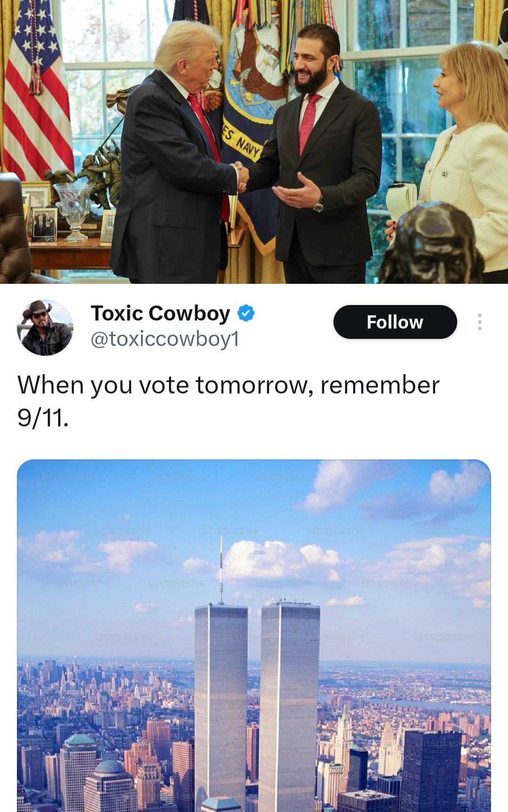Screen dimensions: 508x812
Task: Tap the antenna atop the left tower
Action: coord(221,570)
